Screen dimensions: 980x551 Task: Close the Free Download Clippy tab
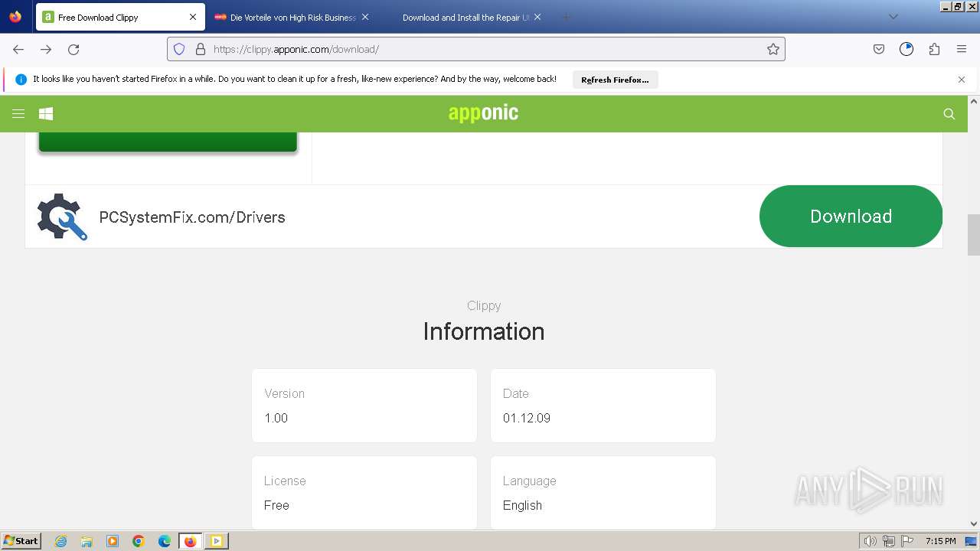pos(193,17)
